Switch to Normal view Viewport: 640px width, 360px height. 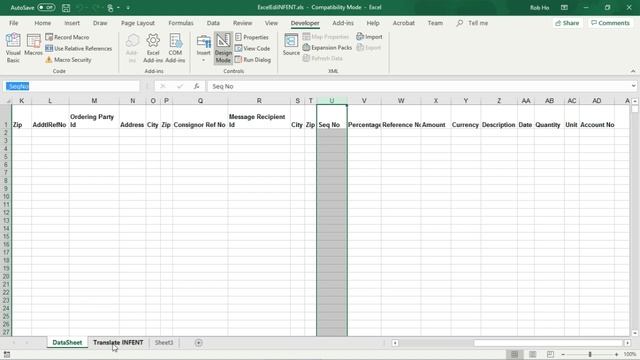[x=514, y=354]
